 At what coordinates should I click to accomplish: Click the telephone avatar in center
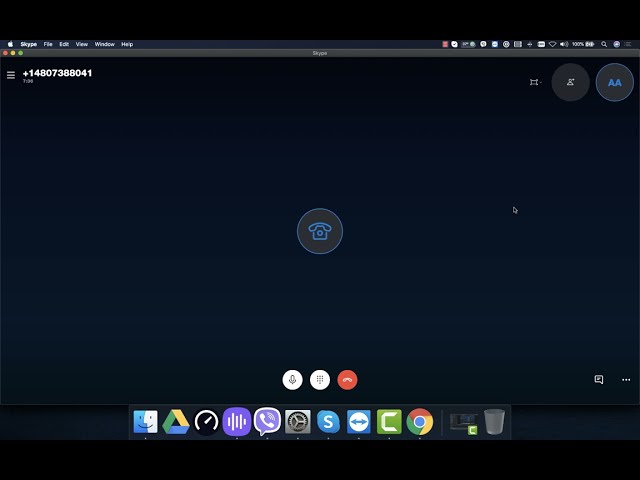(320, 231)
